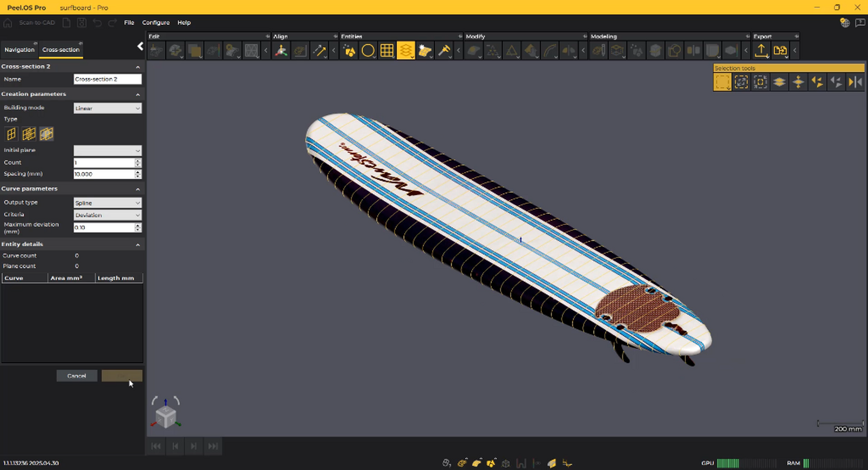Click the Alignment tool with colored axes
Viewport: 868px width, 470px height.
[281, 50]
